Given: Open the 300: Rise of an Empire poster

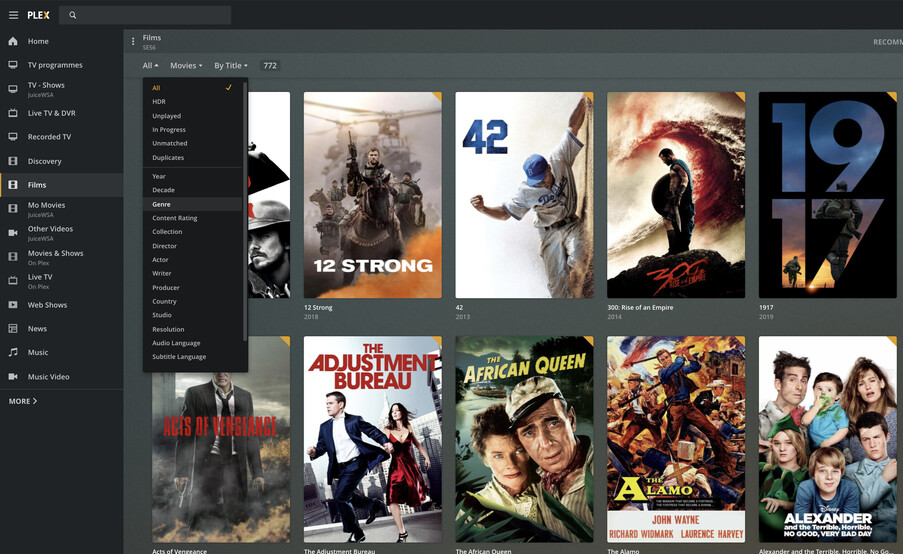Looking at the screenshot, I should pos(676,195).
